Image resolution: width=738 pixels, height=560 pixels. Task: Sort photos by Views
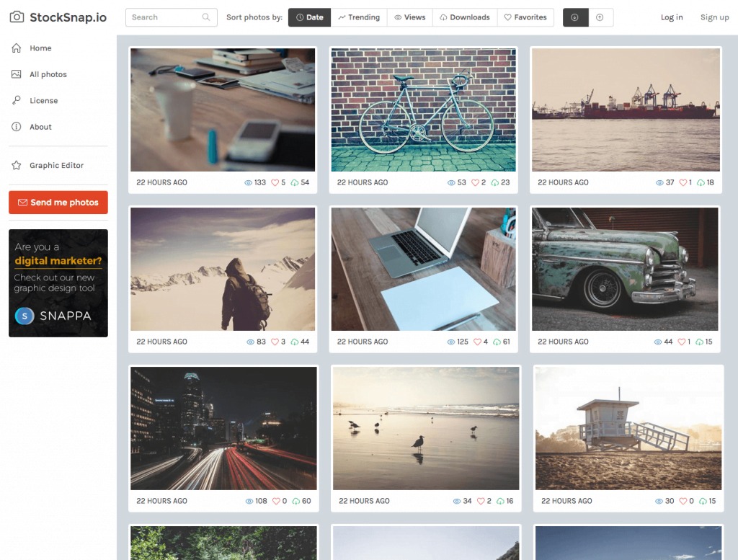(410, 17)
